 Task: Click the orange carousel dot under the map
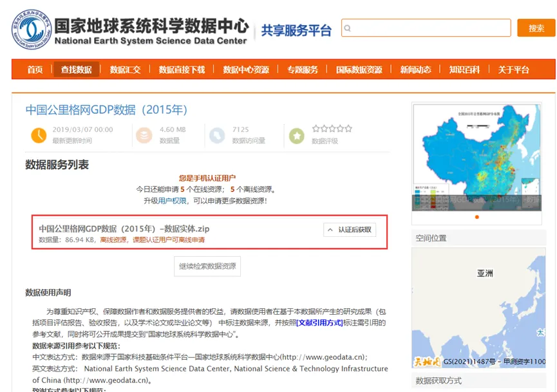pos(477,217)
